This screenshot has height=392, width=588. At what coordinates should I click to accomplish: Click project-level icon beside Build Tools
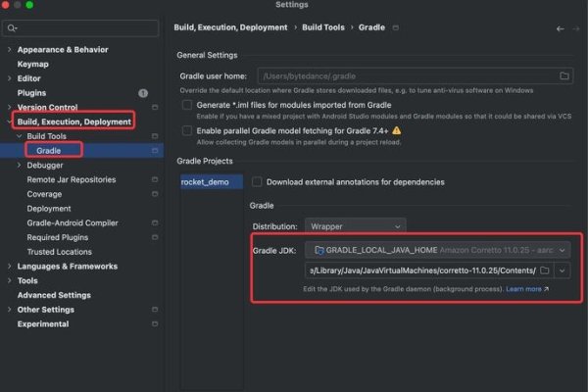pos(155,136)
